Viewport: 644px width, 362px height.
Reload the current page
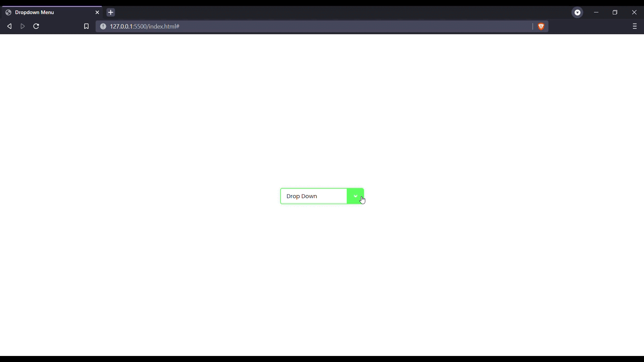pyautogui.click(x=36, y=26)
